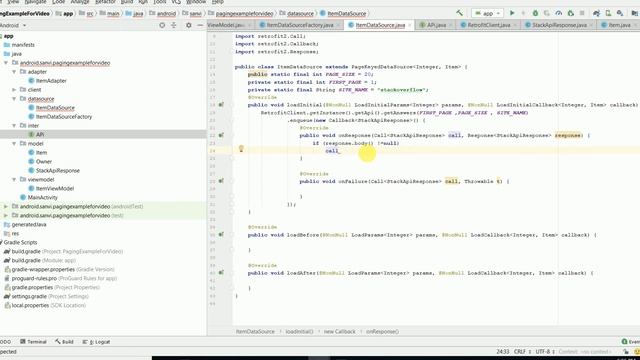Click the Stop square icon in toolbar
Image resolution: width=640 pixels, height=360 pixels.
click(x=582, y=13)
